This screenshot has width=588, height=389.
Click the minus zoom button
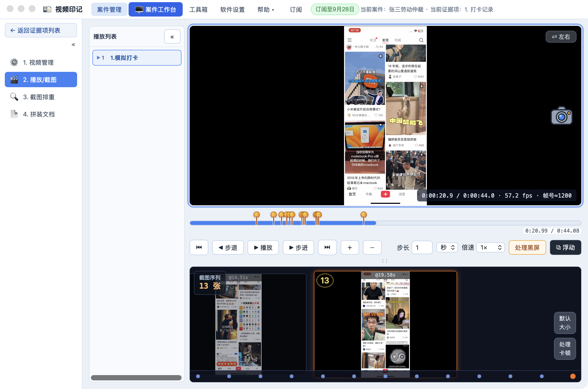click(x=372, y=247)
